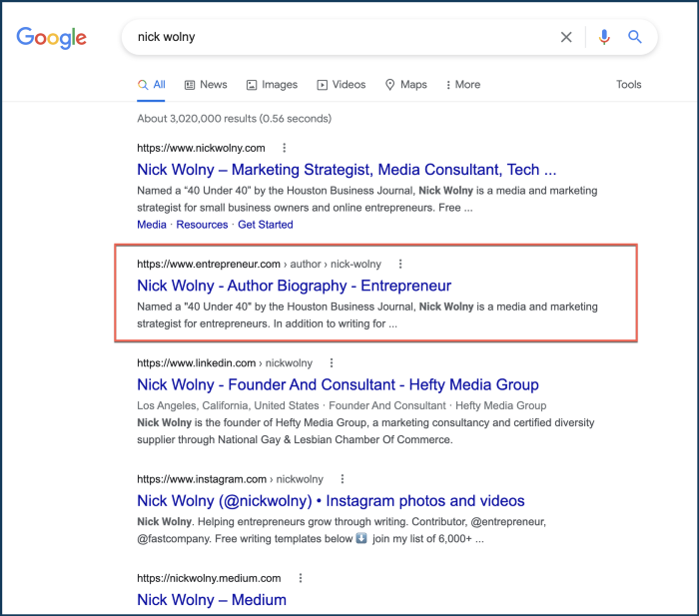Open Nick Wolny - Author Biography - Entrepreneur
Screen dimensions: 699x616
[295, 286]
